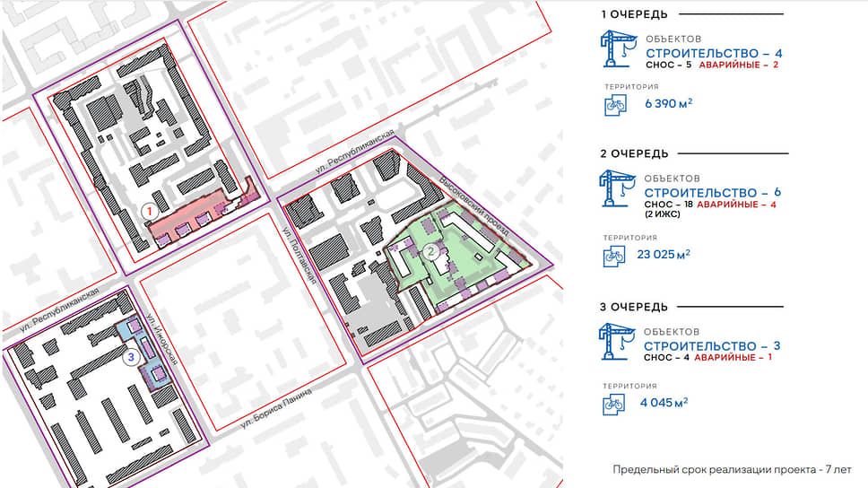Click the 3 ОЧЕРЕДЬ heading
The height and width of the screenshot is (488, 868).
click(634, 307)
